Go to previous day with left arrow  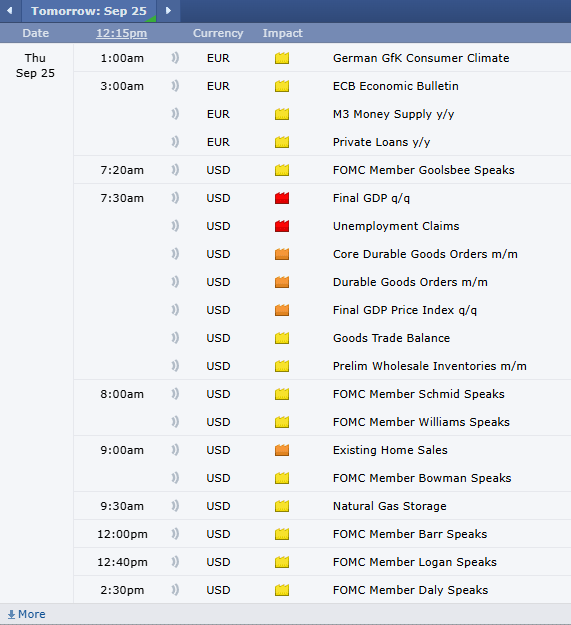tap(10, 11)
